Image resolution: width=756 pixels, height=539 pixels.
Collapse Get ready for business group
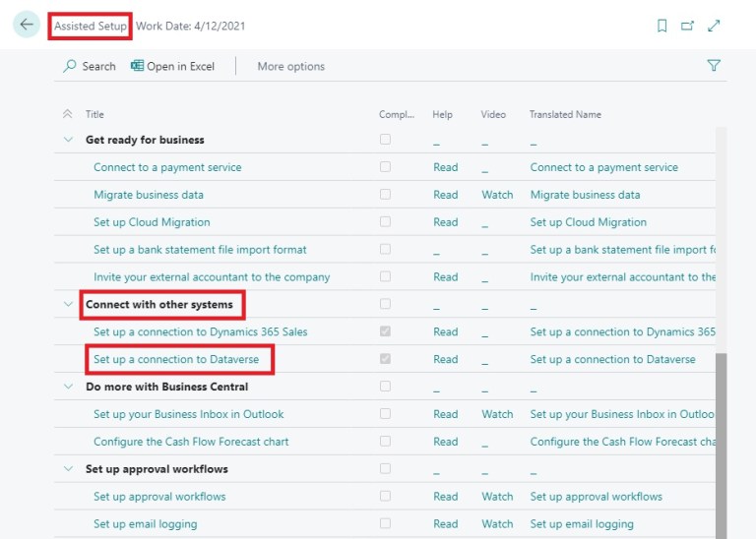(x=68, y=140)
